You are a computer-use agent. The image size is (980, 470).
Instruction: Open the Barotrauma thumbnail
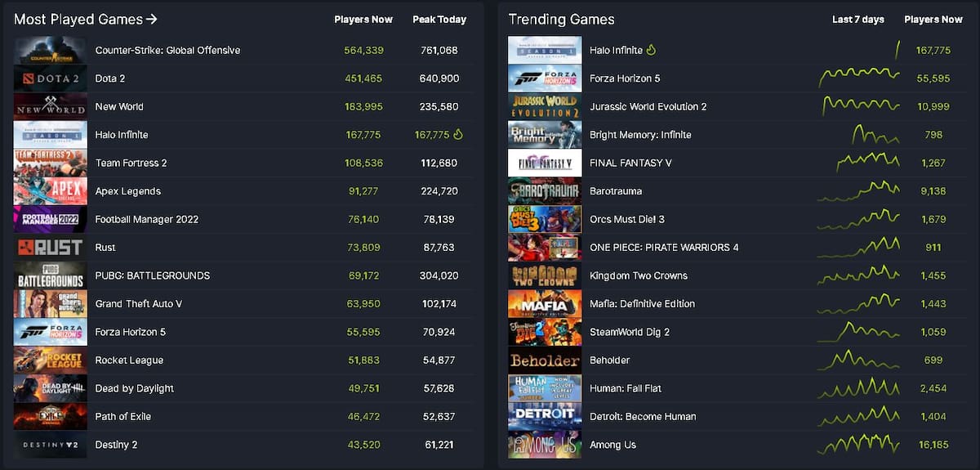[x=545, y=191]
